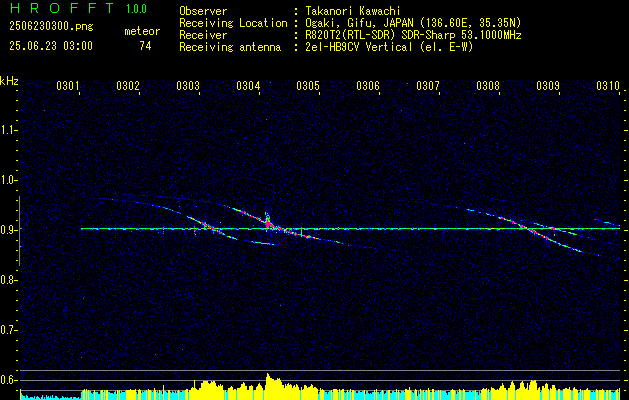The width and height of the screenshot is (629, 400).
Task: Click the 1.0 kHz frequency axis label
Action: 8,180
